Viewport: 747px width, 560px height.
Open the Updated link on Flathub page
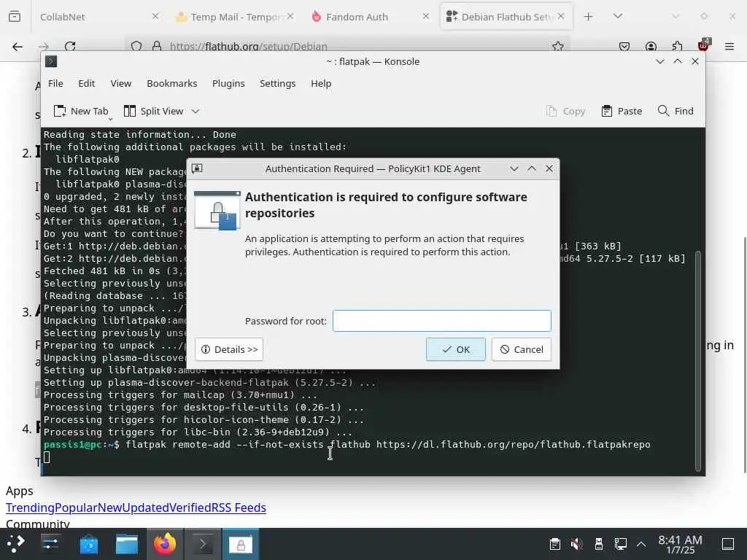pos(146,507)
